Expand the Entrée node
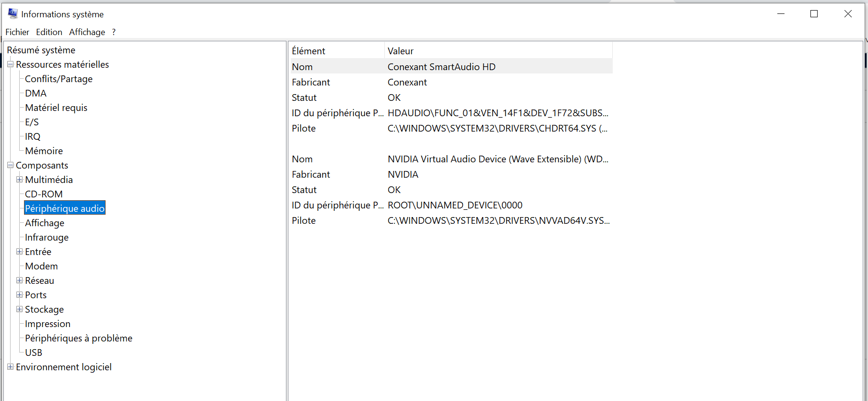This screenshot has height=401, width=868. click(x=20, y=252)
